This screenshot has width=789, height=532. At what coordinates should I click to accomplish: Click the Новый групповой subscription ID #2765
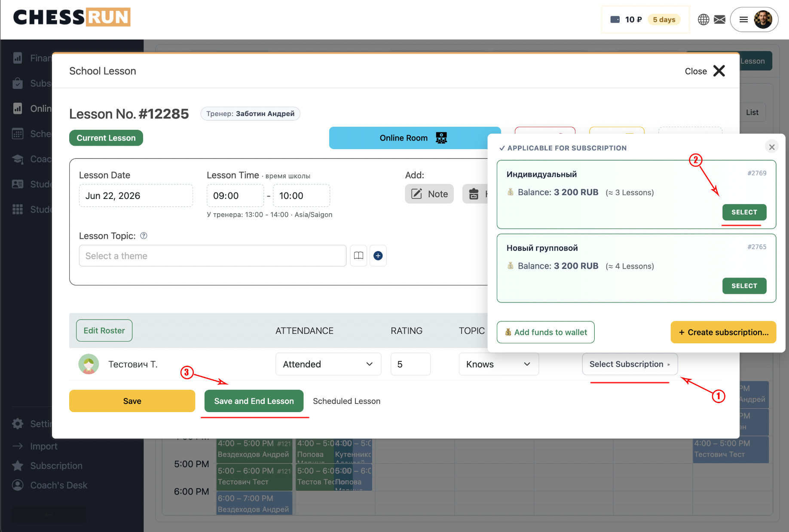click(757, 247)
